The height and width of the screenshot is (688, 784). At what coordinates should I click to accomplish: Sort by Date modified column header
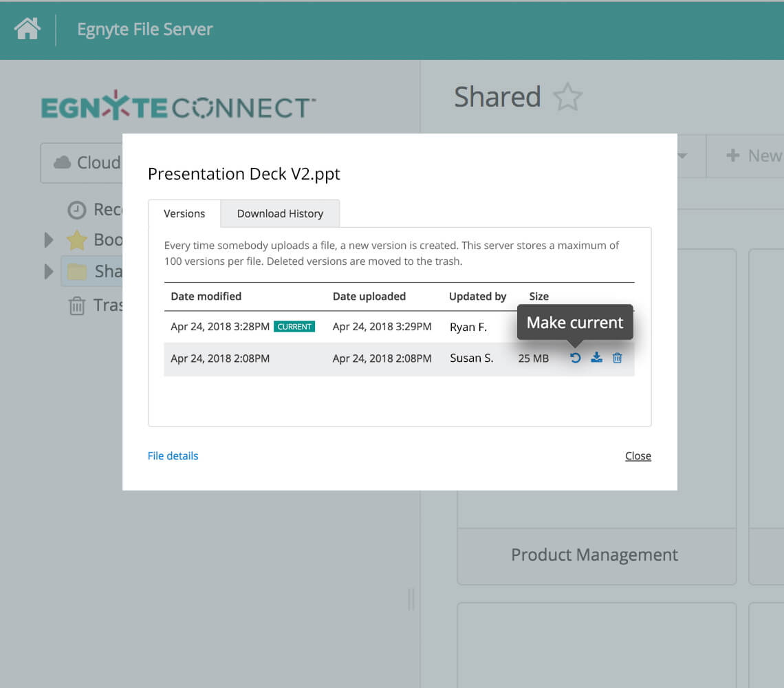coord(206,297)
